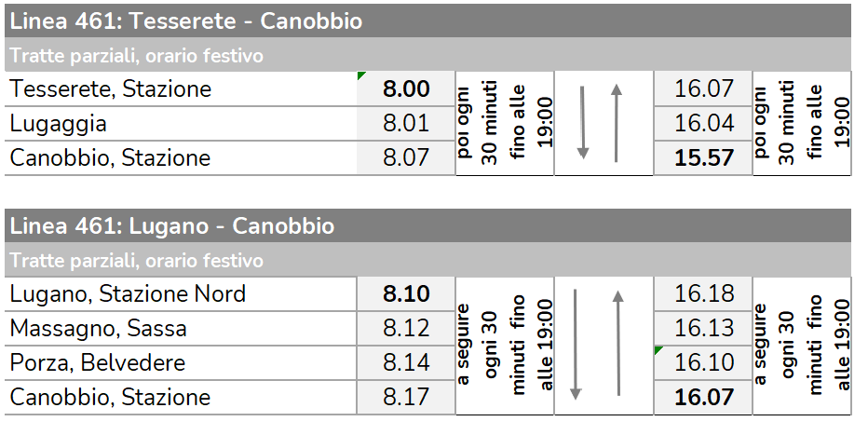The image size is (868, 435).
Task: Select the Lugaggia stop cell
Action: coord(181,123)
